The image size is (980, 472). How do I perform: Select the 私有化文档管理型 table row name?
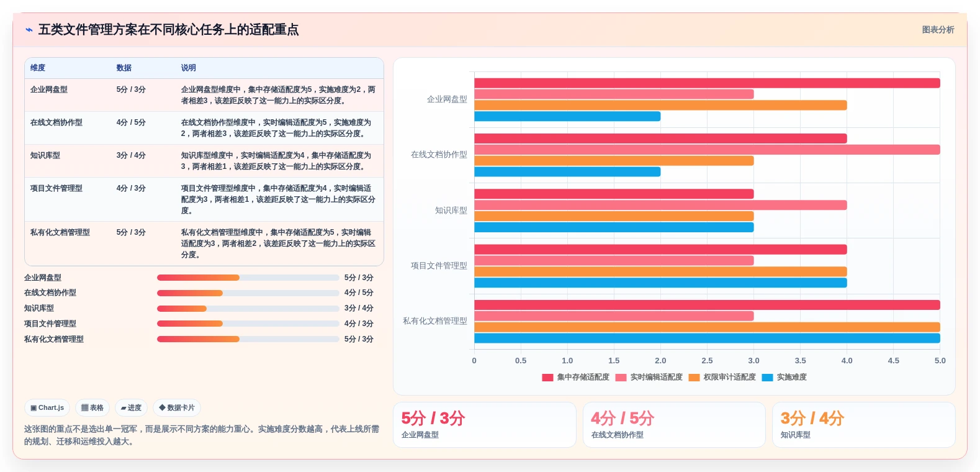[x=60, y=232]
